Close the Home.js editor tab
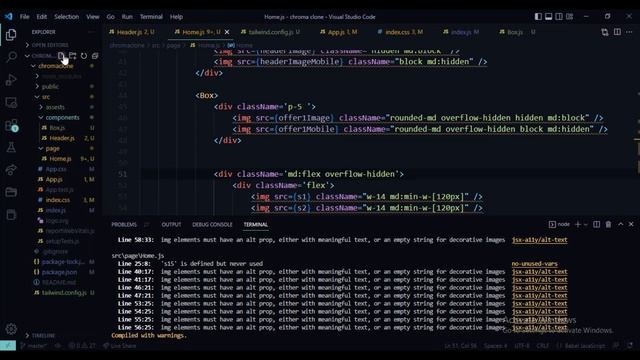Screen dimensions: 640x360 (x=227, y=32)
